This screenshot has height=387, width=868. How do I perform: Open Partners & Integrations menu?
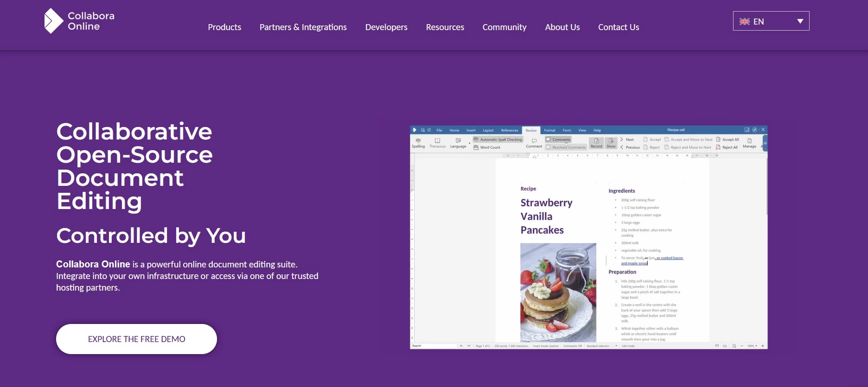coord(303,27)
